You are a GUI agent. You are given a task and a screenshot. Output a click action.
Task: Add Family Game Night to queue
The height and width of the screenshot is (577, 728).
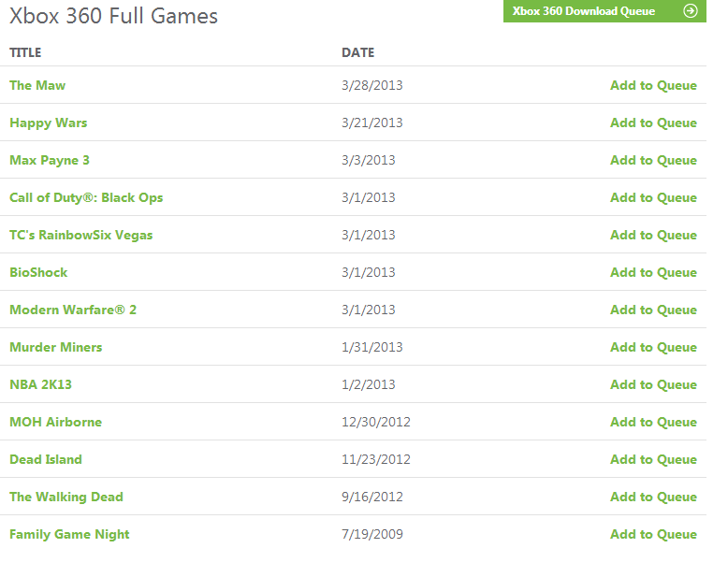pyautogui.click(x=653, y=534)
